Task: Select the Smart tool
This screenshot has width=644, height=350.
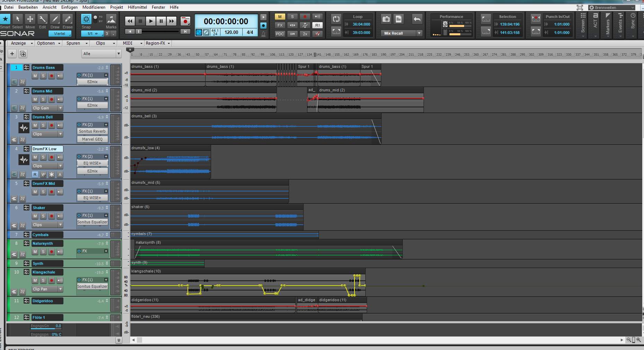Action: coord(5,19)
